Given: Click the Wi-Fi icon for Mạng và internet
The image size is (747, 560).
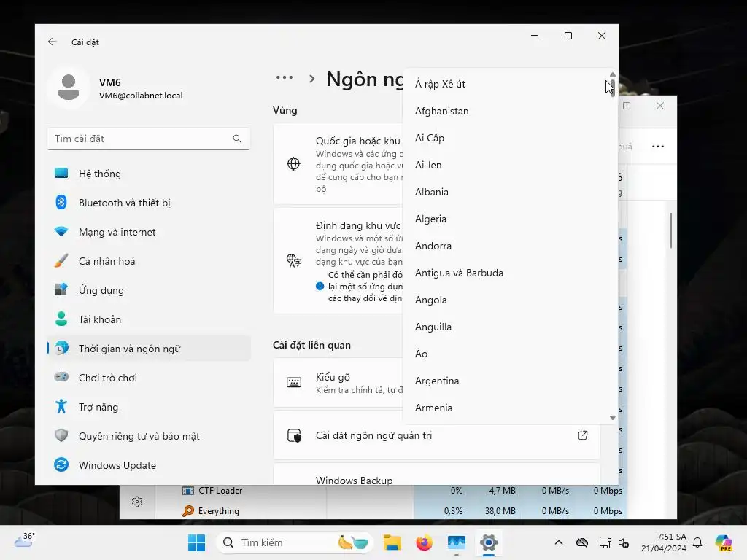Looking at the screenshot, I should tap(61, 231).
